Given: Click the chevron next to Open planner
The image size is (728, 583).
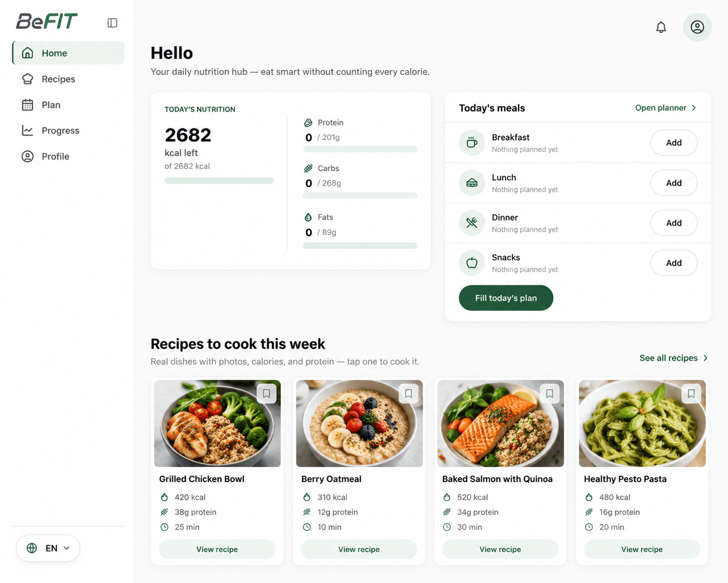Looking at the screenshot, I should tap(694, 108).
